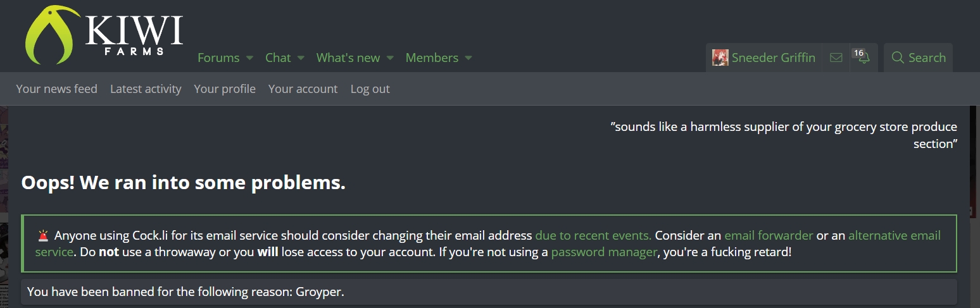Expand the Chat dropdown arrow

(x=301, y=58)
